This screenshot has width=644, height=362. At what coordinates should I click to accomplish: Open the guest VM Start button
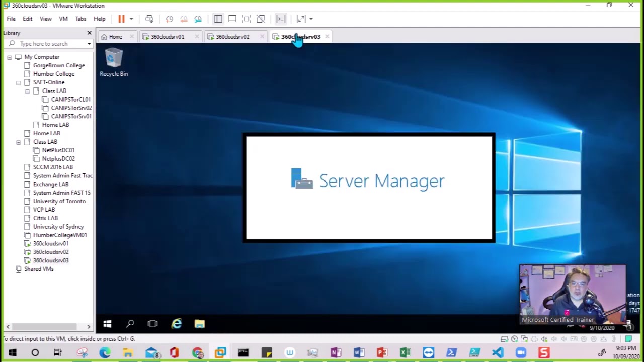click(107, 324)
